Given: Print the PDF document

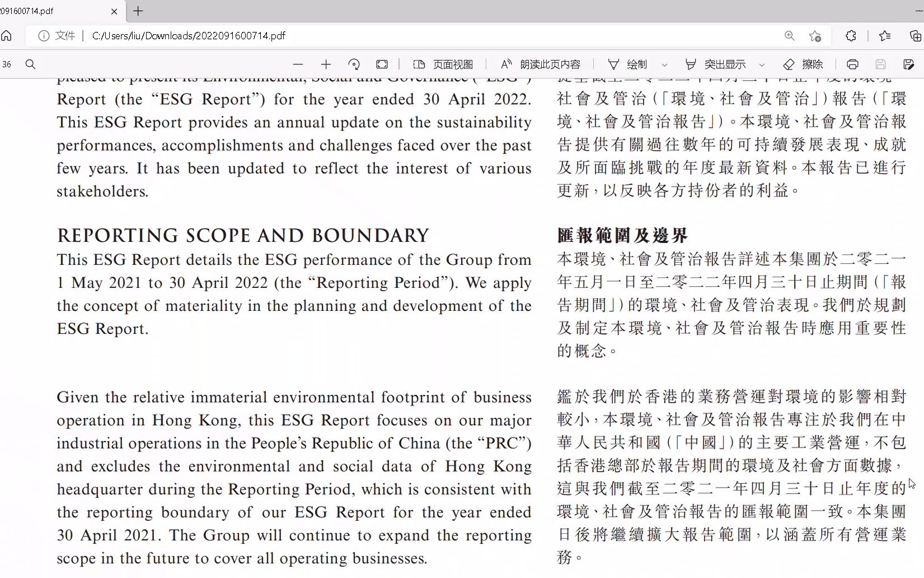Looking at the screenshot, I should 852,64.
